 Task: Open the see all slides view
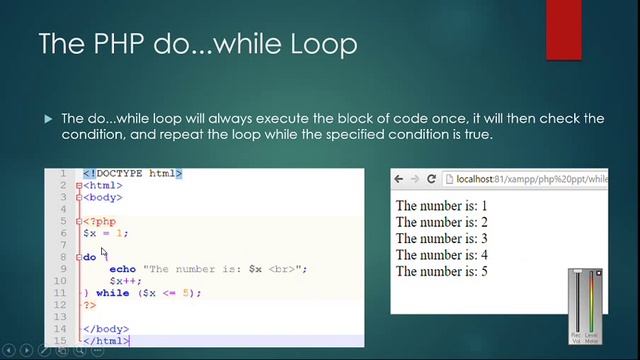62,350
